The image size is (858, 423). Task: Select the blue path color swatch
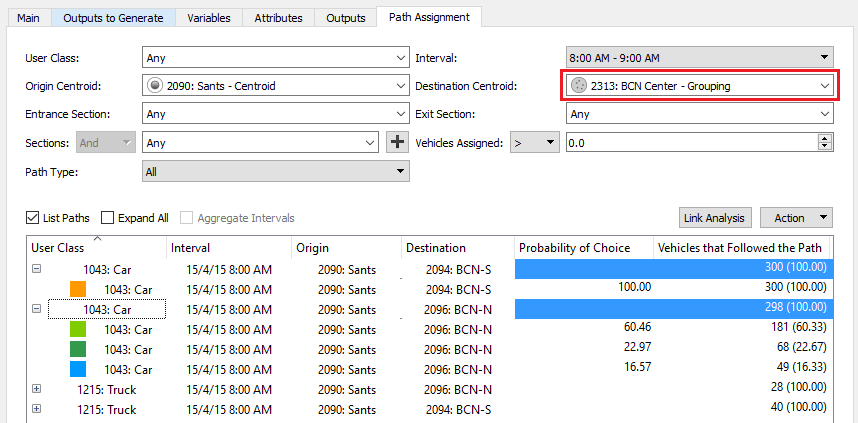point(78,370)
